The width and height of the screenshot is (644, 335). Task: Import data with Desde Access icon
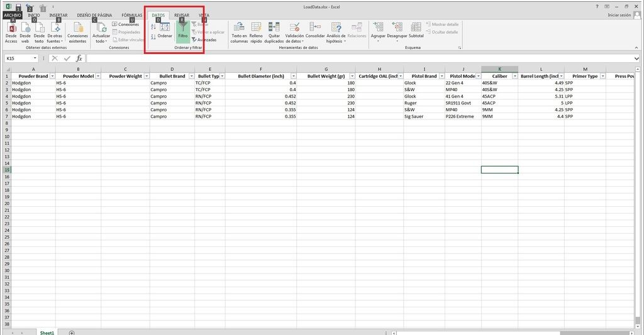pyautogui.click(x=11, y=33)
